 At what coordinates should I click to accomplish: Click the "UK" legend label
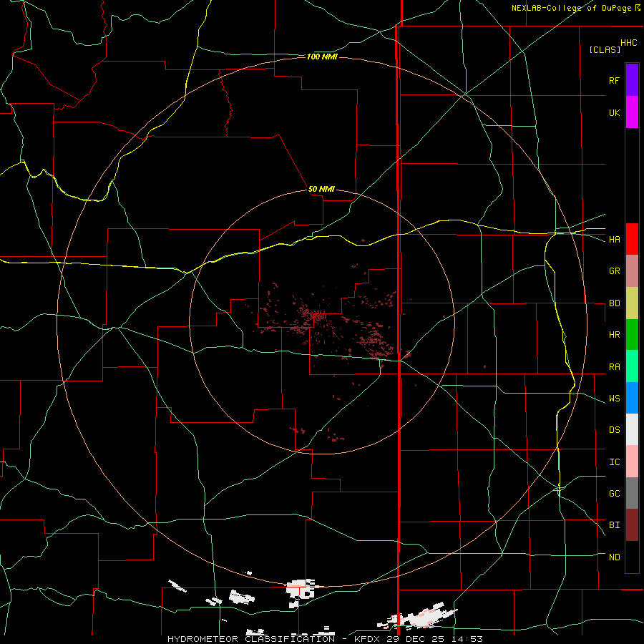pos(614,112)
